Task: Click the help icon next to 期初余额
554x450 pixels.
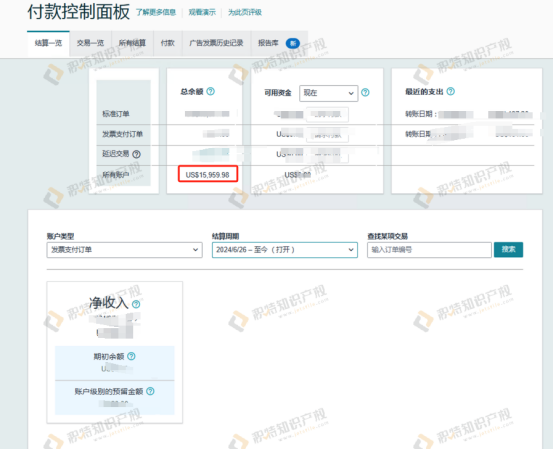Action: (131, 356)
